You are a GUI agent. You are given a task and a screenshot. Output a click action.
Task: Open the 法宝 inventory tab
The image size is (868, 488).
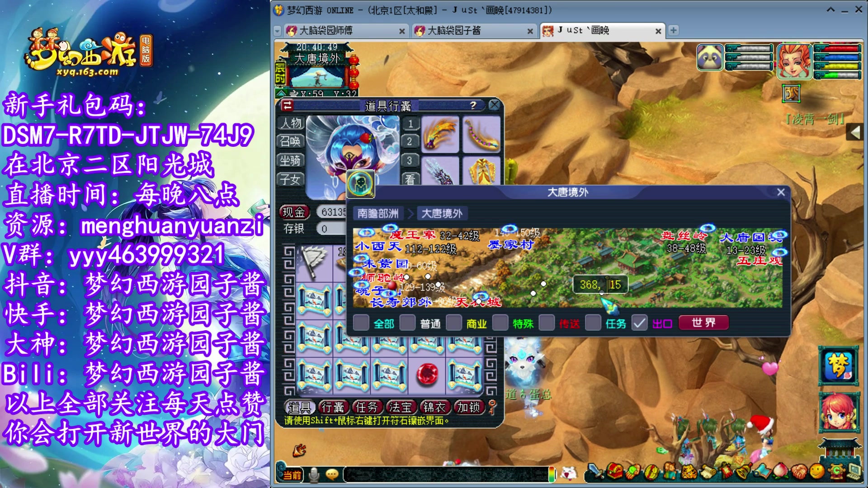(401, 407)
